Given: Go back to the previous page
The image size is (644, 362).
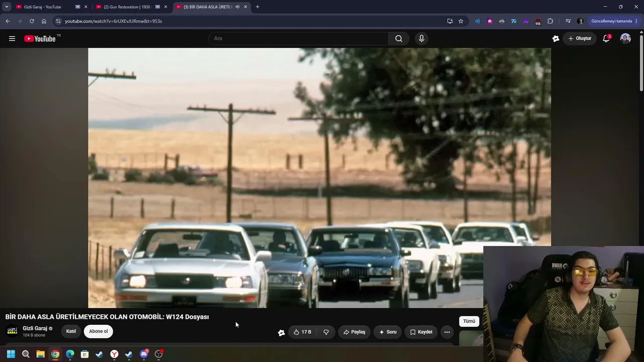Looking at the screenshot, I should click(x=8, y=21).
